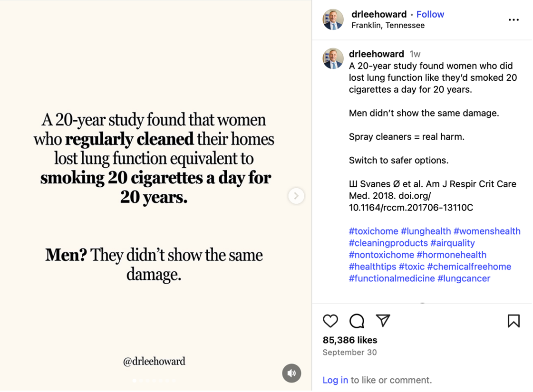Save post with bookmark icon
This screenshot has width=533, height=392.
[x=514, y=321]
